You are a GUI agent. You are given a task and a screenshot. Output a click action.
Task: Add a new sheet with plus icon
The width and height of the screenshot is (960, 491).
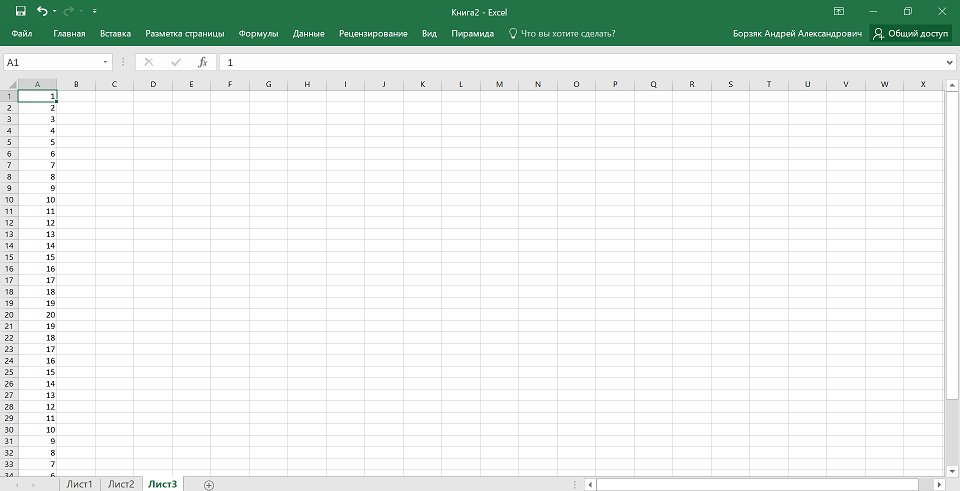(x=209, y=485)
